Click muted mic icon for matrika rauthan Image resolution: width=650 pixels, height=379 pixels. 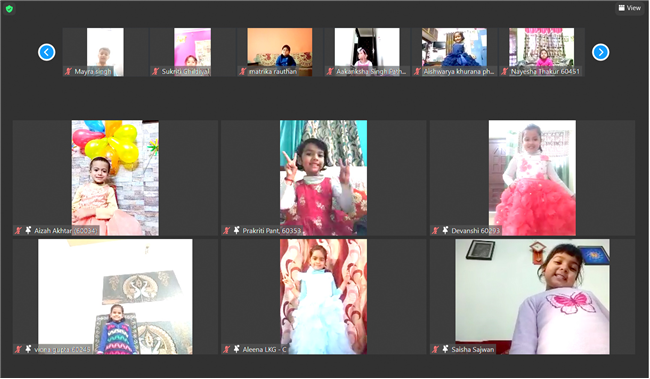coord(243,71)
